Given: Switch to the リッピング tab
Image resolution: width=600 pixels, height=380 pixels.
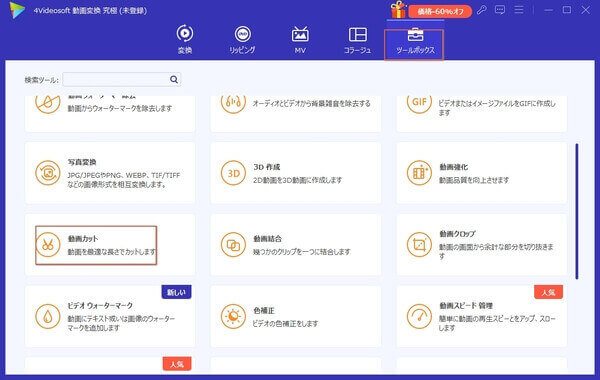Looking at the screenshot, I should [242, 39].
